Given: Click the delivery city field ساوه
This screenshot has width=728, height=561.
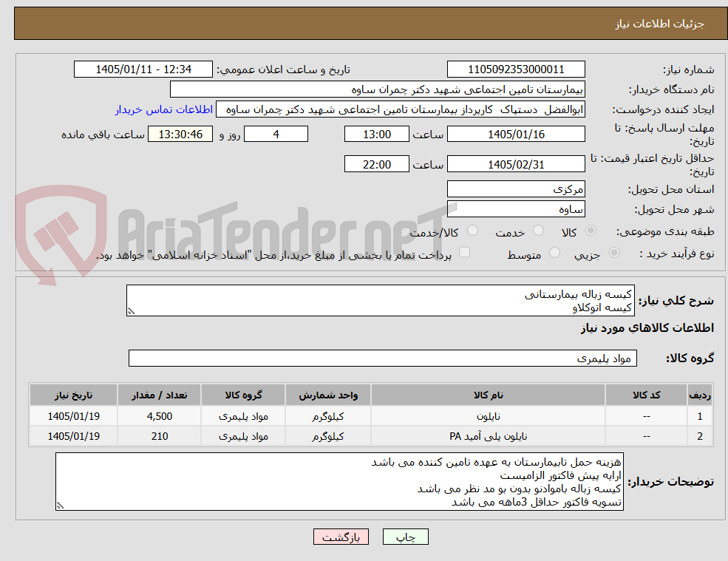Looking at the screenshot, I should (x=516, y=209).
